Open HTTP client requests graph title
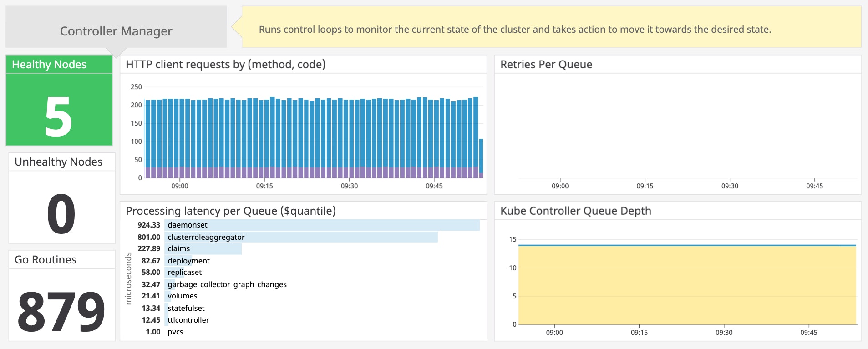 (225, 65)
